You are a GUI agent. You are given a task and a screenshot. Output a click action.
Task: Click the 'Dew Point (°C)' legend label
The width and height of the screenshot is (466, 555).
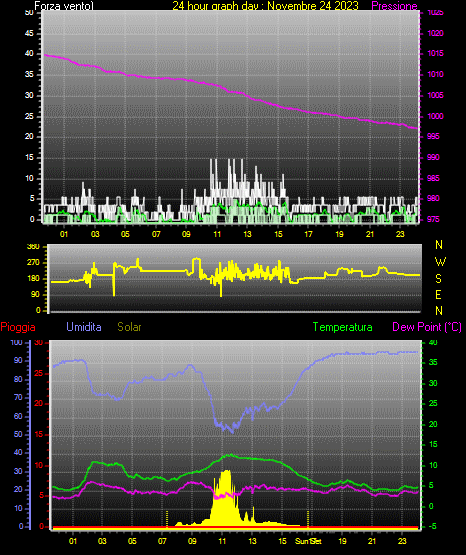pos(427,327)
